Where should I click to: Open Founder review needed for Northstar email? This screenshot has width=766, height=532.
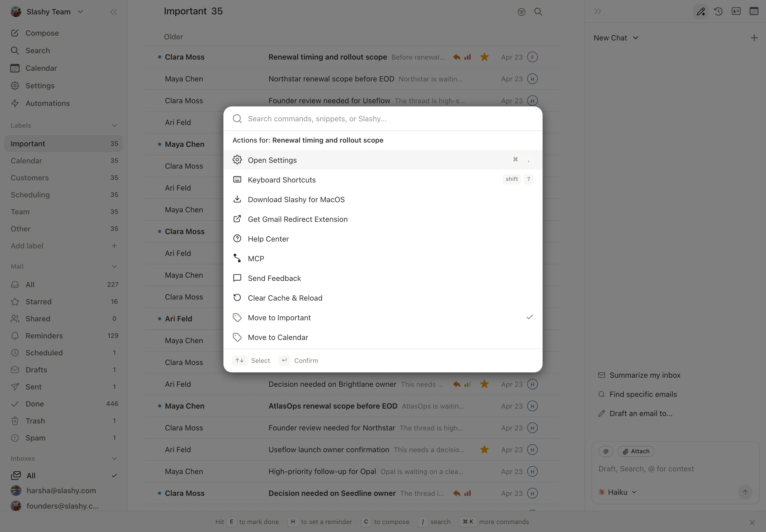click(352, 428)
